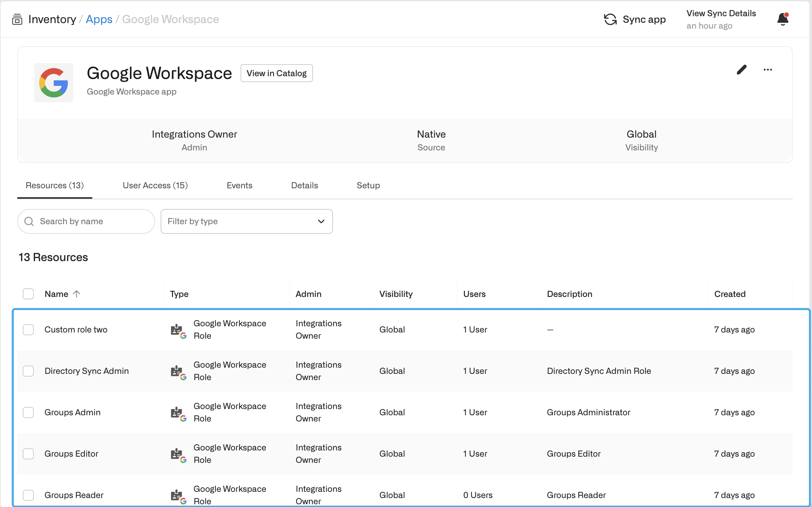Click the Sync app refresh icon
Image resolution: width=812 pixels, height=507 pixels.
point(610,19)
